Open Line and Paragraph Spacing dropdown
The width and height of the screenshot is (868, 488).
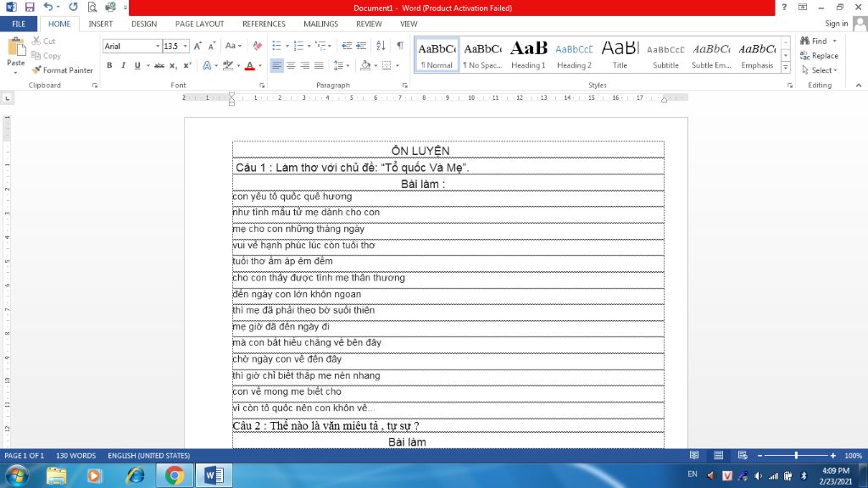click(x=342, y=66)
